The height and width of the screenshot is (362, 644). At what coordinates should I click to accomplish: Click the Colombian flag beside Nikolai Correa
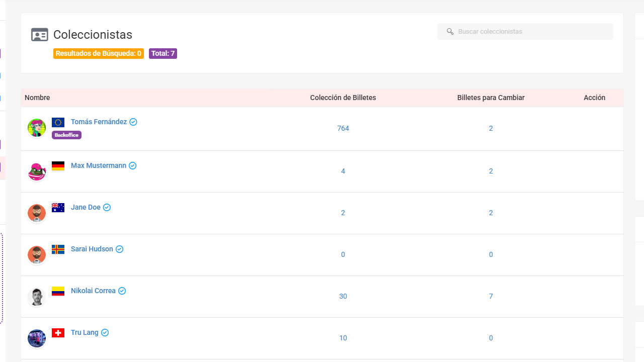point(58,291)
